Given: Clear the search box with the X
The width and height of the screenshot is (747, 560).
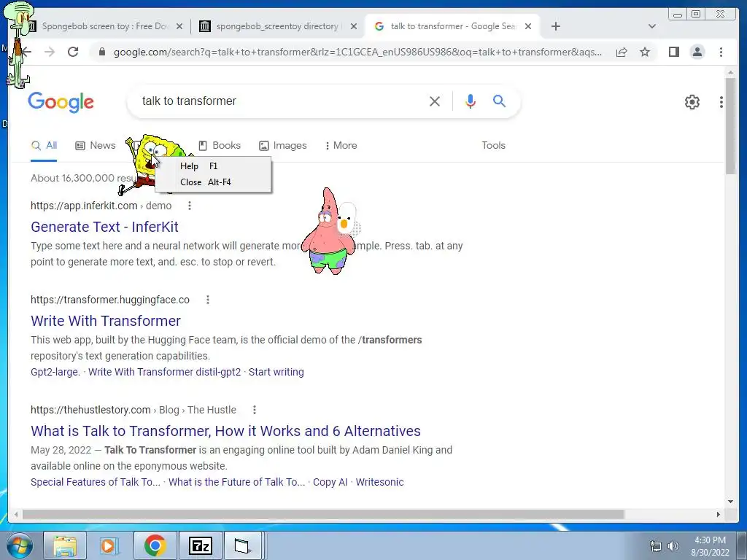Looking at the screenshot, I should pyautogui.click(x=435, y=101).
